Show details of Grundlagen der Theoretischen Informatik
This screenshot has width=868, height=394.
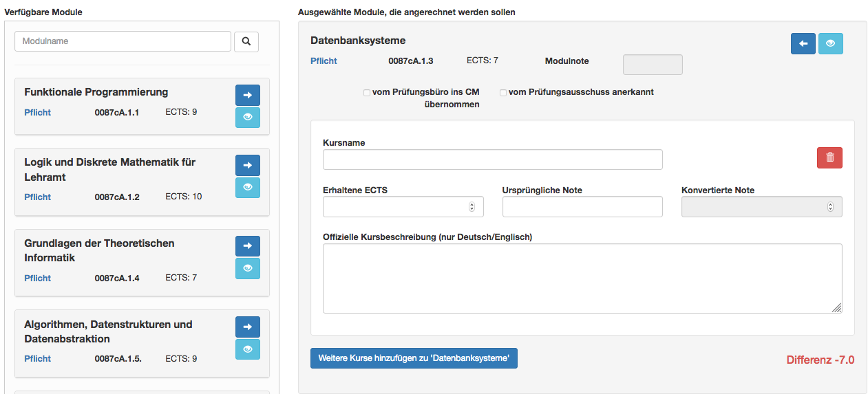point(248,268)
